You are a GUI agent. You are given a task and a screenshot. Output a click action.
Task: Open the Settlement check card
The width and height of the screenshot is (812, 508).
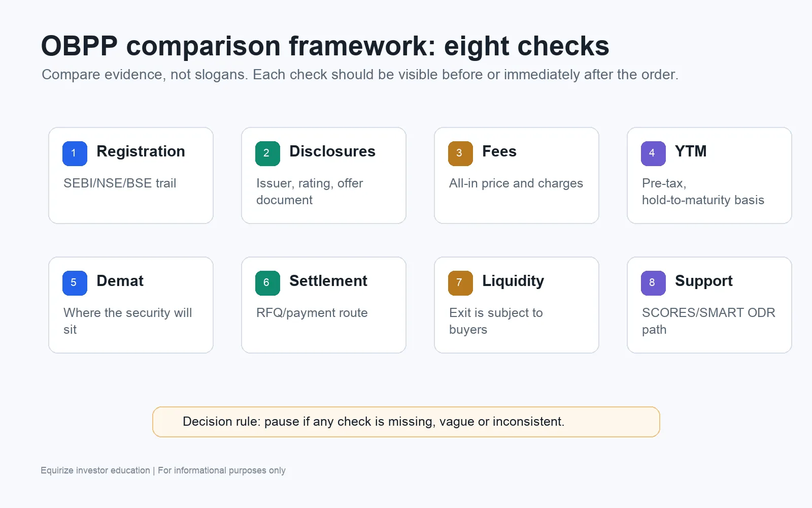(324, 305)
